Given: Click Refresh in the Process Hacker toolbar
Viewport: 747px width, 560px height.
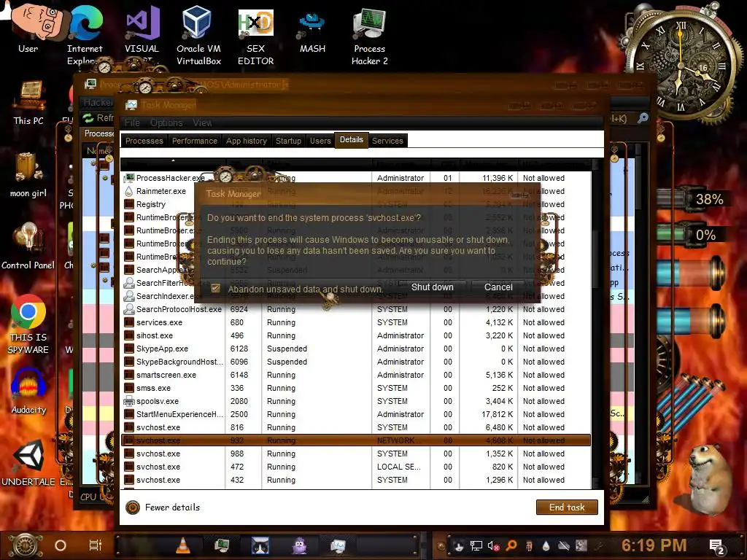Looking at the screenshot, I should (x=98, y=117).
